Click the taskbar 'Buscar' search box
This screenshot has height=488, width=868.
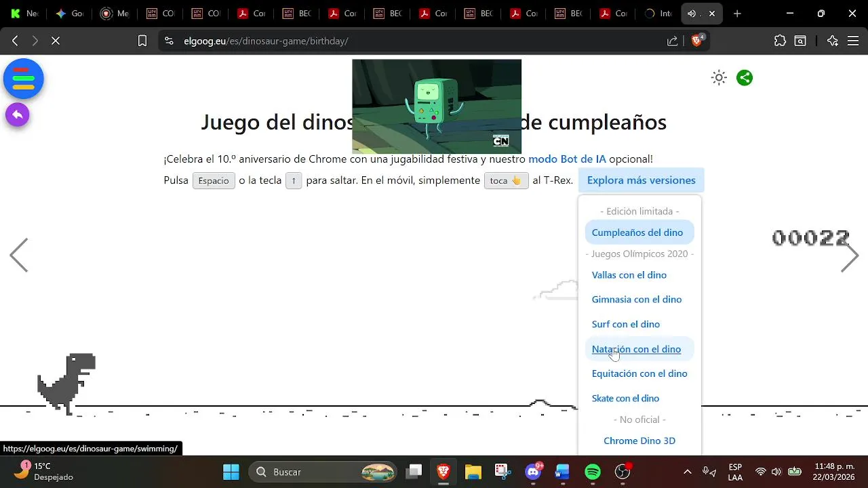pos(324,472)
